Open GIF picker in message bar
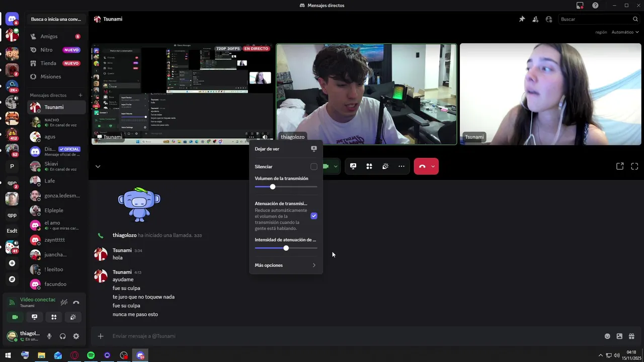The image size is (644, 362). point(619,336)
